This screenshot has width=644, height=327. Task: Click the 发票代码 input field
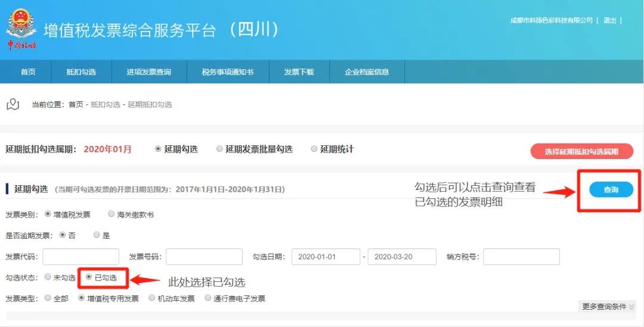click(80, 257)
